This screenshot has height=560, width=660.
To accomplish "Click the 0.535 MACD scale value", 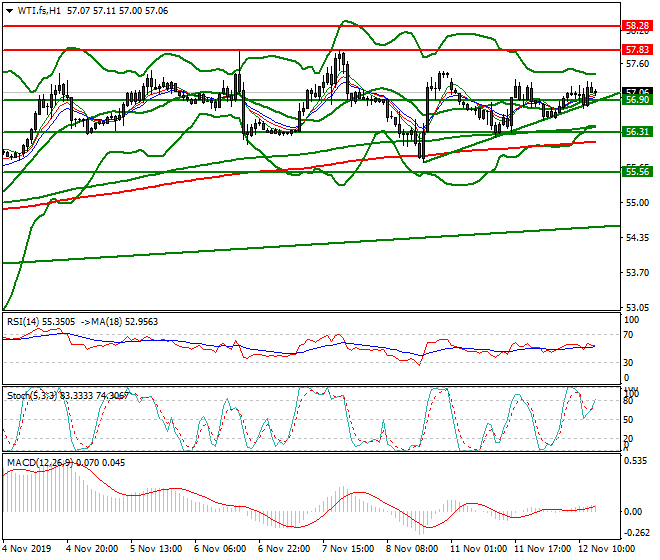I will pos(636,461).
